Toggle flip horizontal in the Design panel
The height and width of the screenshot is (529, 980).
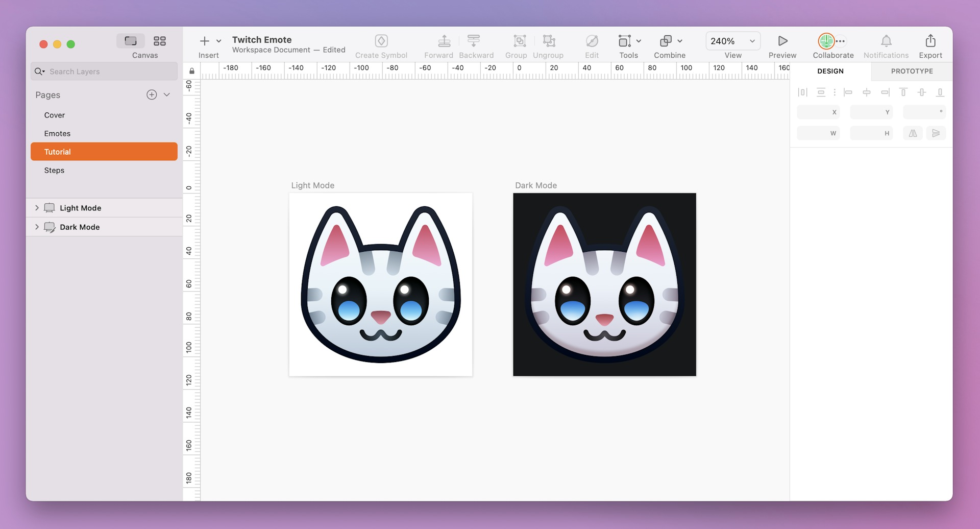(x=913, y=133)
